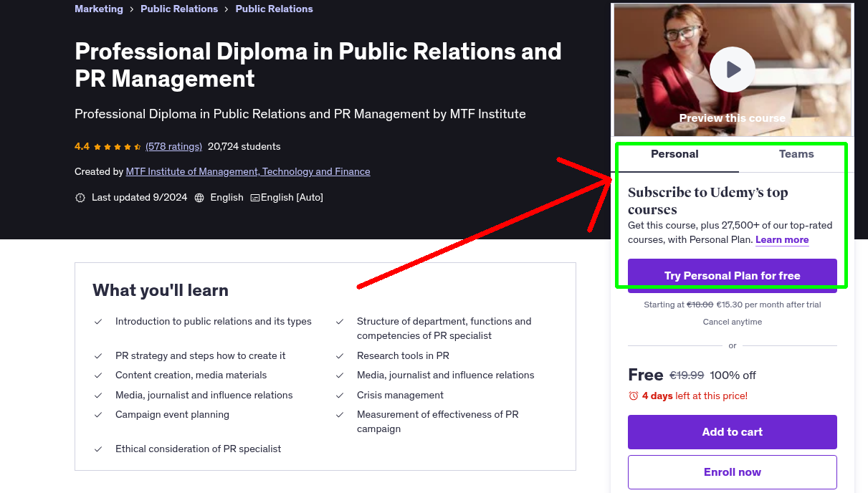The width and height of the screenshot is (868, 493).
Task: Click 'Last updated 9/2024' text
Action: pos(139,198)
